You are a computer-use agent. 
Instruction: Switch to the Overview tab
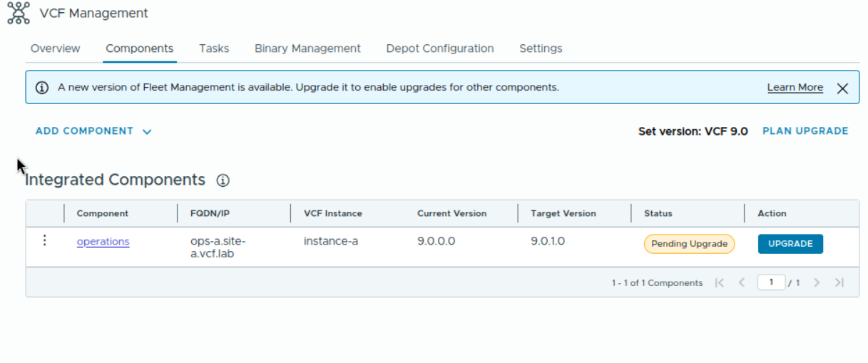click(x=56, y=48)
